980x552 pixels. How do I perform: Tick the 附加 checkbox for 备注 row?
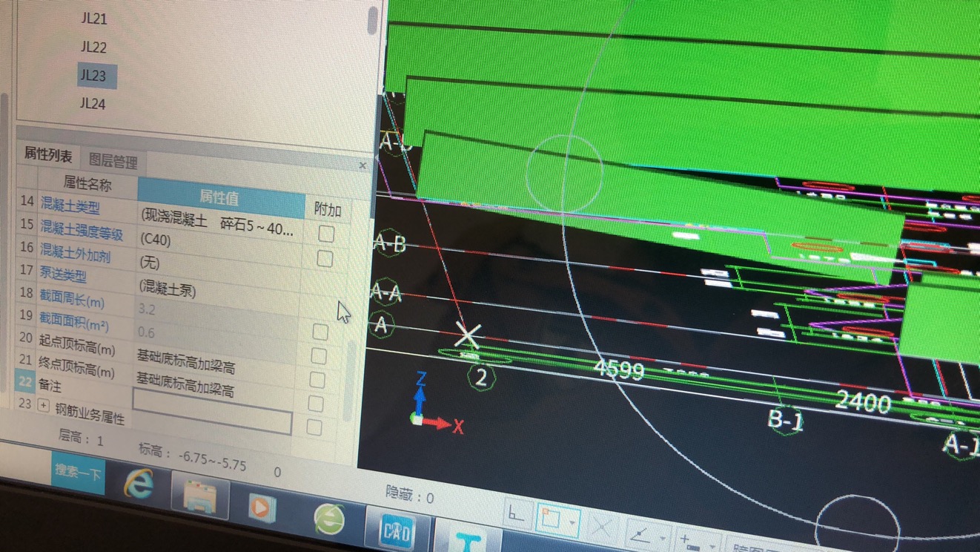tap(314, 427)
